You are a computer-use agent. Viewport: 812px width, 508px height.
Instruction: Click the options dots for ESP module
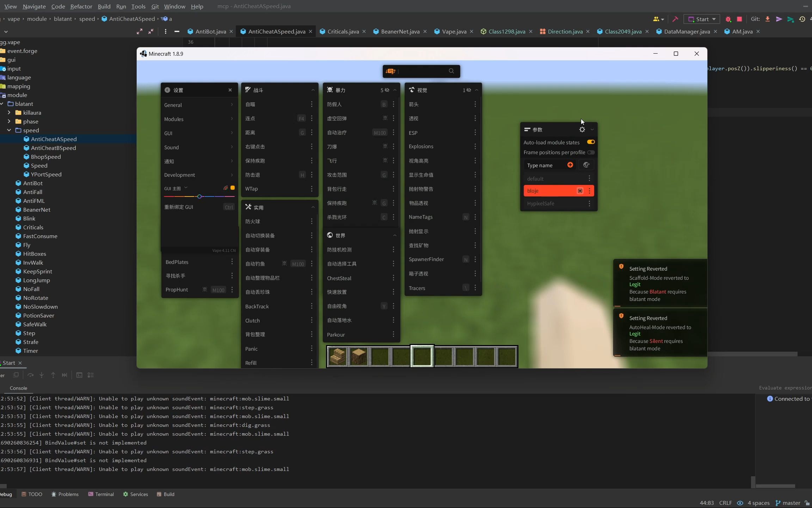475,132
